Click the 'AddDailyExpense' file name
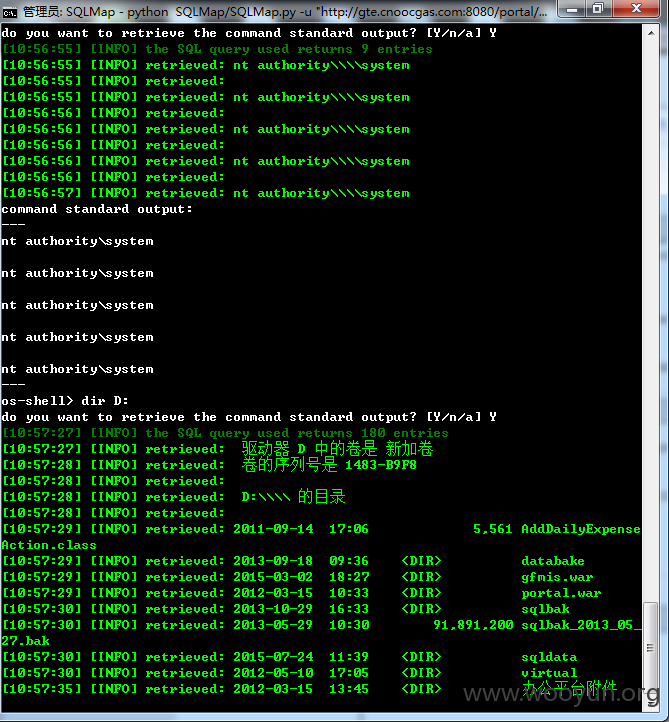 coord(581,529)
